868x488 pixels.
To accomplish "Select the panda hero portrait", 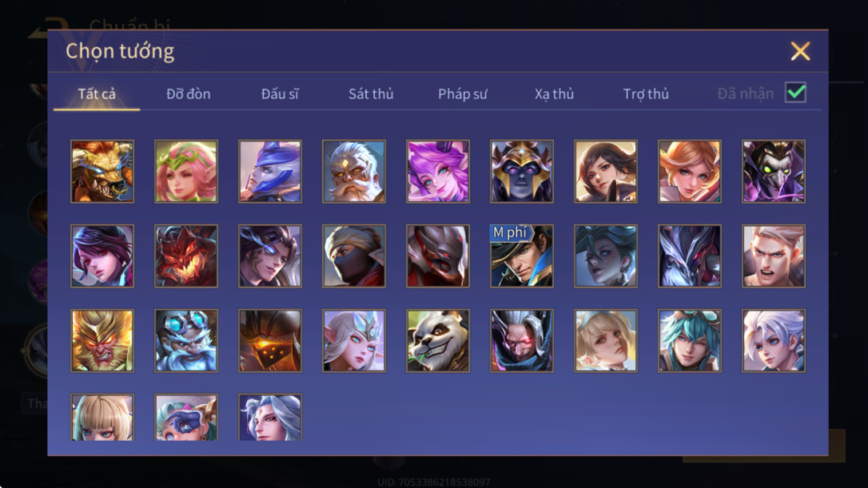I will coord(438,340).
